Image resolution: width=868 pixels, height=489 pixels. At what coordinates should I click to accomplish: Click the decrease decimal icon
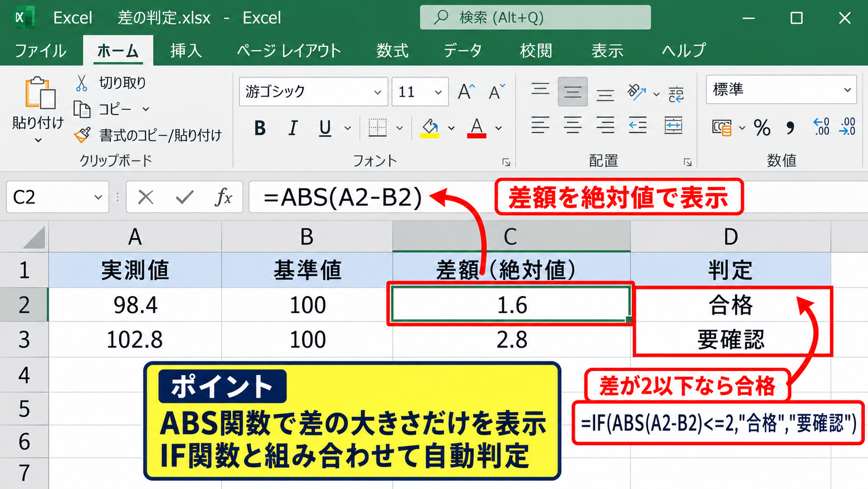click(x=847, y=126)
